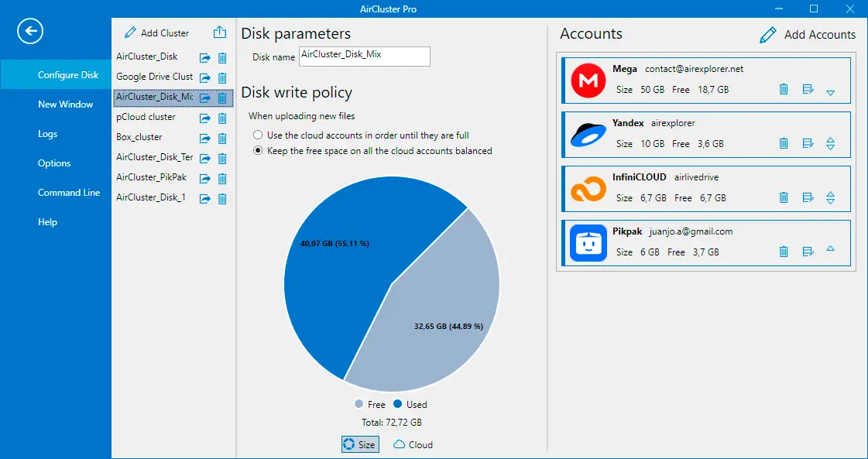
Task: Select AirCluster_PikPak in cluster list
Action: point(151,177)
